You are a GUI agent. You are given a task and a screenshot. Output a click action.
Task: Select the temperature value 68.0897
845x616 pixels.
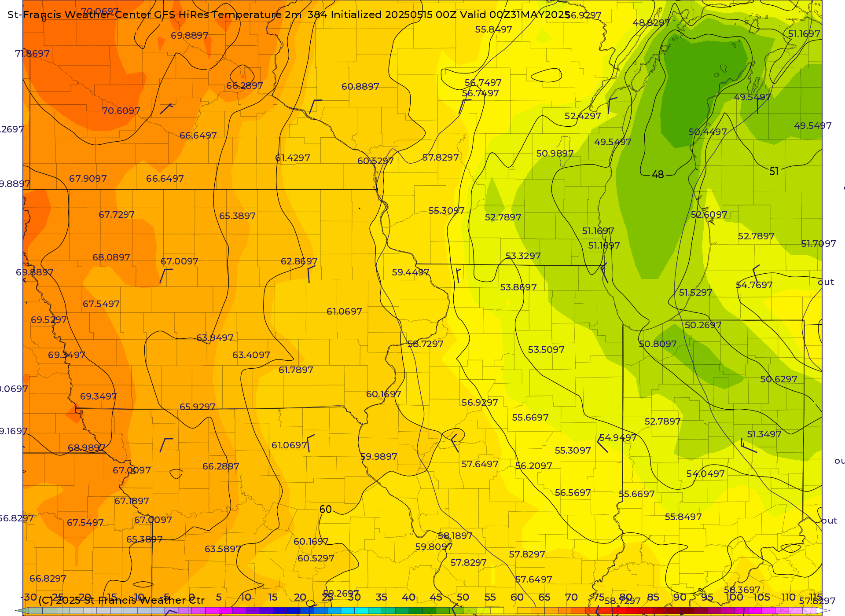click(x=111, y=257)
